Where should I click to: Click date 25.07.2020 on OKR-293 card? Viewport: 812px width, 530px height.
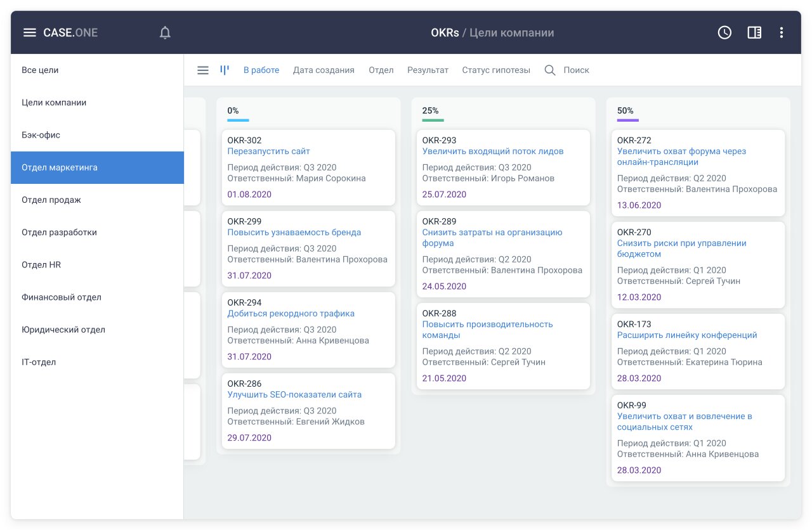click(x=444, y=195)
